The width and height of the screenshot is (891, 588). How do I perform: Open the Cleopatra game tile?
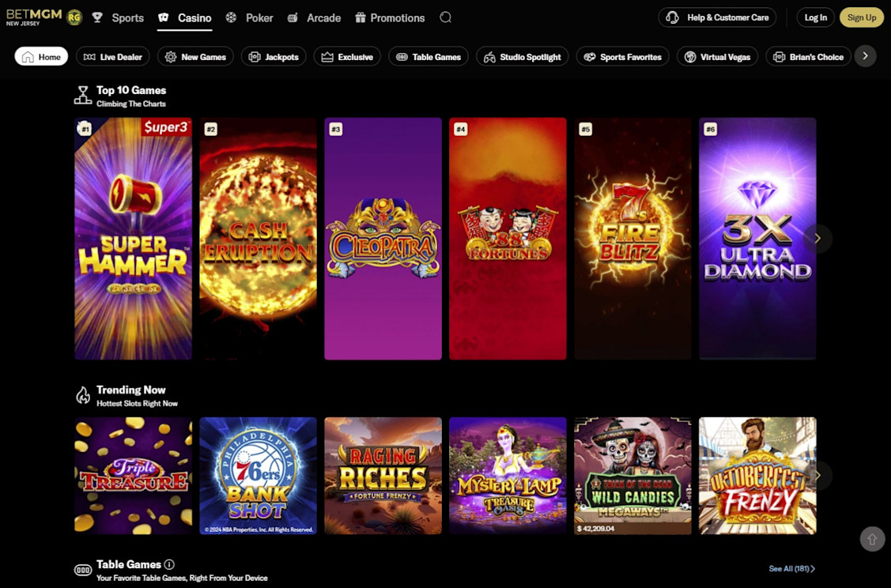(x=383, y=239)
